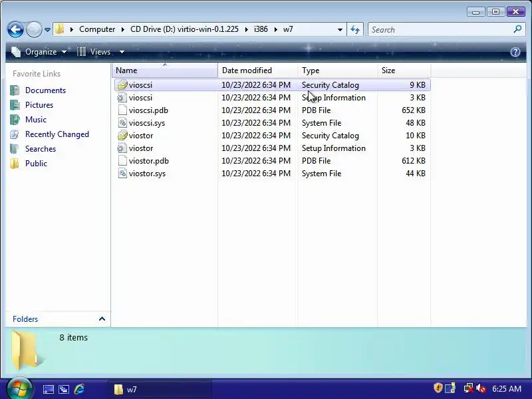Expand the arrow after Computer breadcrumb
This screenshot has height=399, width=532.
pyautogui.click(x=123, y=29)
